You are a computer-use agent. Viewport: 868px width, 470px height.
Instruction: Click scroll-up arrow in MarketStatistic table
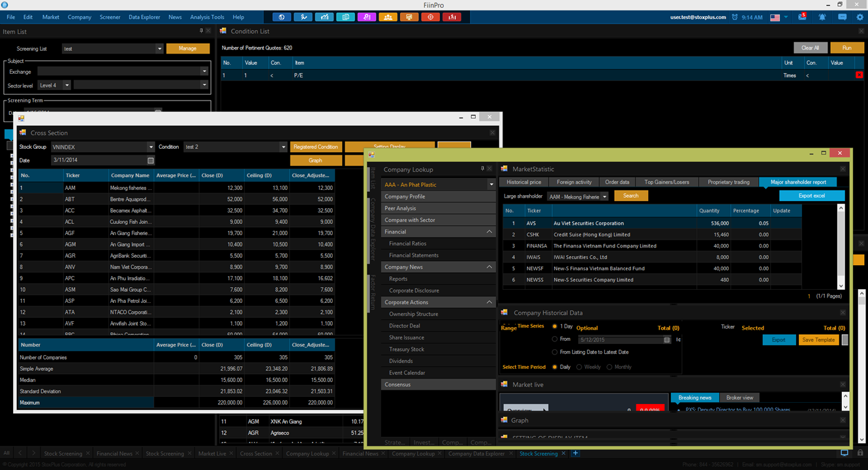pyautogui.click(x=841, y=209)
